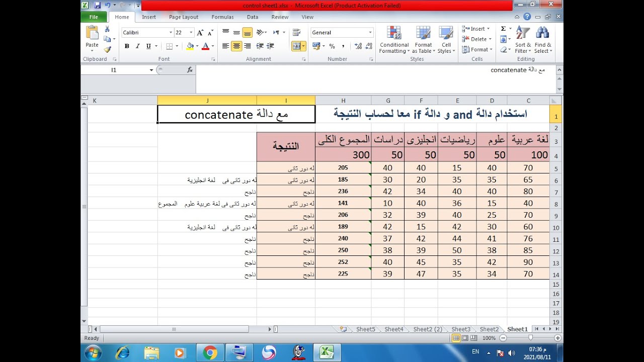Click Increase Decimal icon
The height and width of the screenshot is (362, 644).
[x=358, y=46]
